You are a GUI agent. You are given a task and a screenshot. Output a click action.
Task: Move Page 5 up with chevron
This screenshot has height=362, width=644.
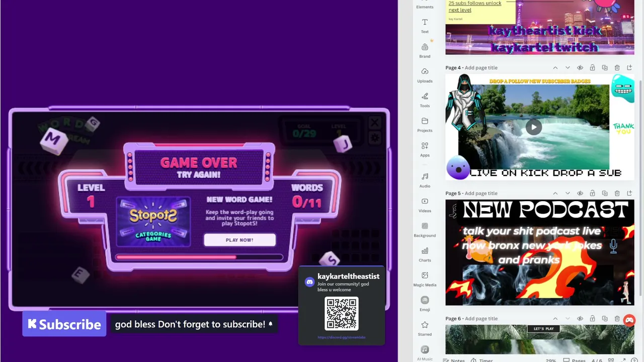[x=555, y=193]
